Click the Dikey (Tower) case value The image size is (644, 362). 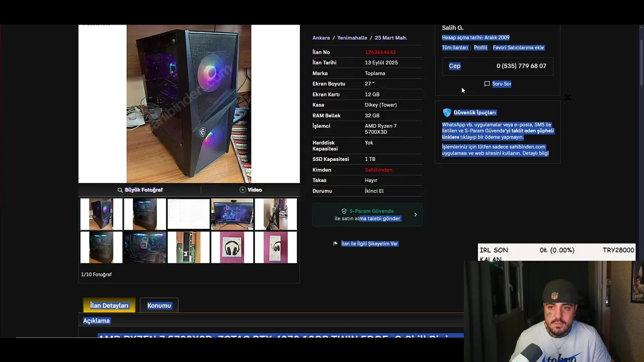[x=381, y=105]
